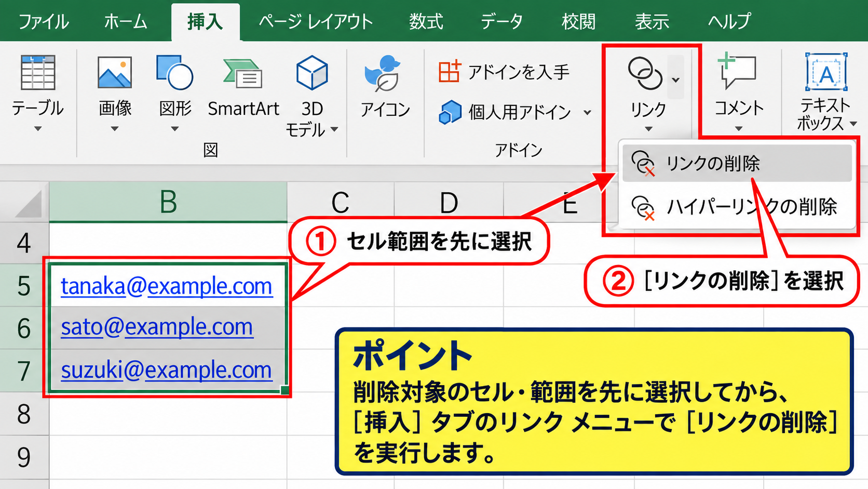The width and height of the screenshot is (868, 489).
Task: Expand the テーブル dropdown arrow
Action: coord(38,129)
